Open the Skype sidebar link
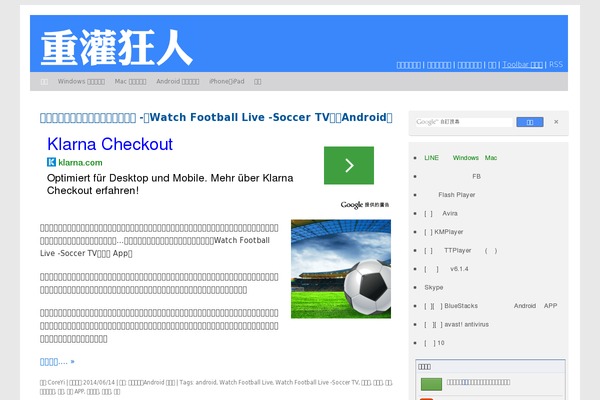 (434, 287)
